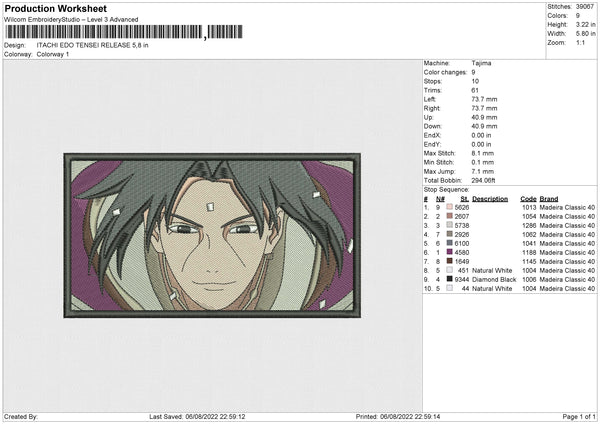Click the Min Stitch value 0.1 mm
Image resolution: width=600 pixels, height=424 pixels.
483,162
